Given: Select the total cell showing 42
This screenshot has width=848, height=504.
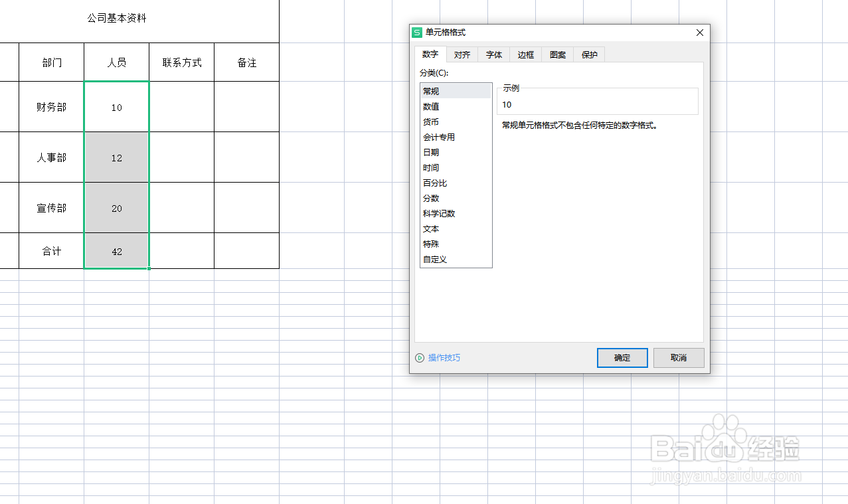Looking at the screenshot, I should pos(117,251).
